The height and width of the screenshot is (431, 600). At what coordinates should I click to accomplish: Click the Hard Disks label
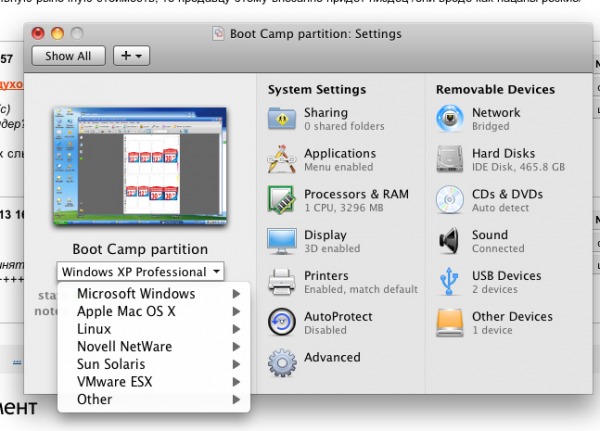(x=504, y=153)
